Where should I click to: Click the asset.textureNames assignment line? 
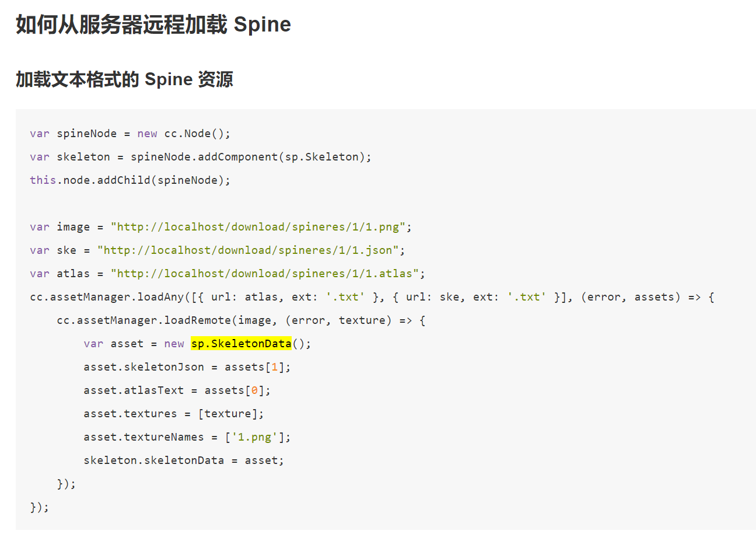(187, 437)
